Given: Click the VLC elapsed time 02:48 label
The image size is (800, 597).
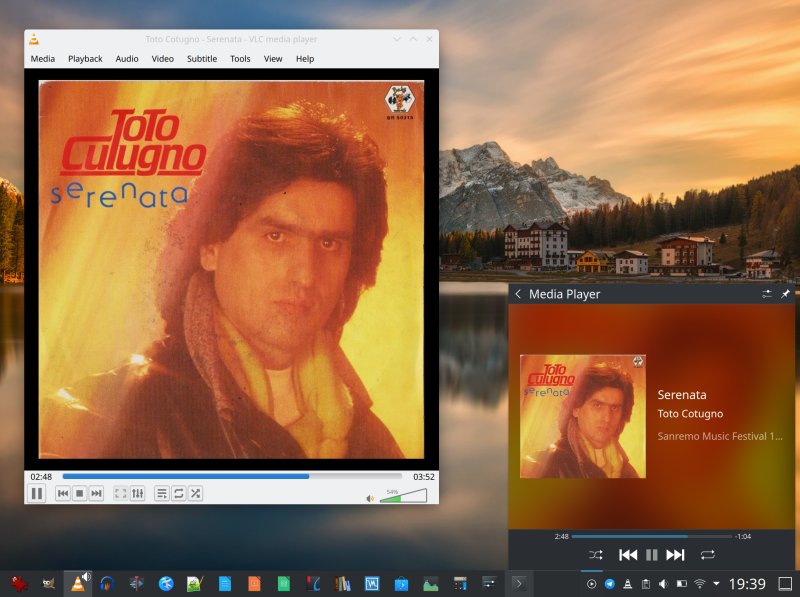Looking at the screenshot, I should pyautogui.click(x=41, y=477).
